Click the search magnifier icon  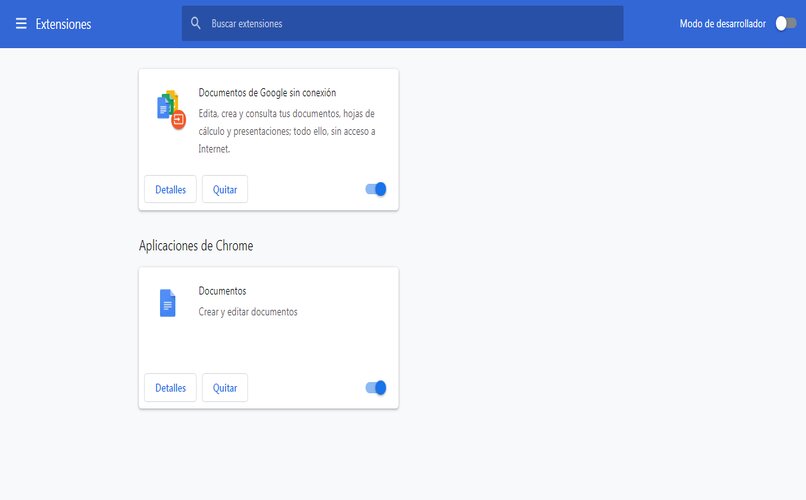(x=196, y=23)
